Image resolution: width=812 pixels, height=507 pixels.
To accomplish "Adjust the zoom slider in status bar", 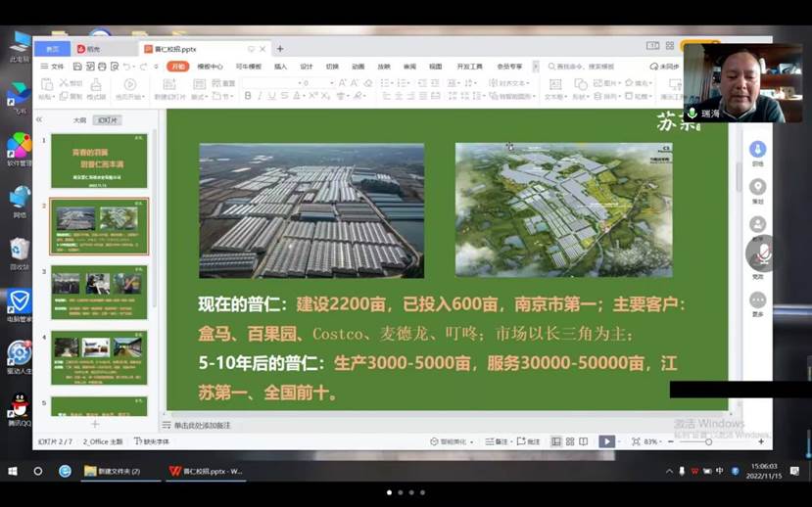I will pyautogui.click(x=708, y=441).
